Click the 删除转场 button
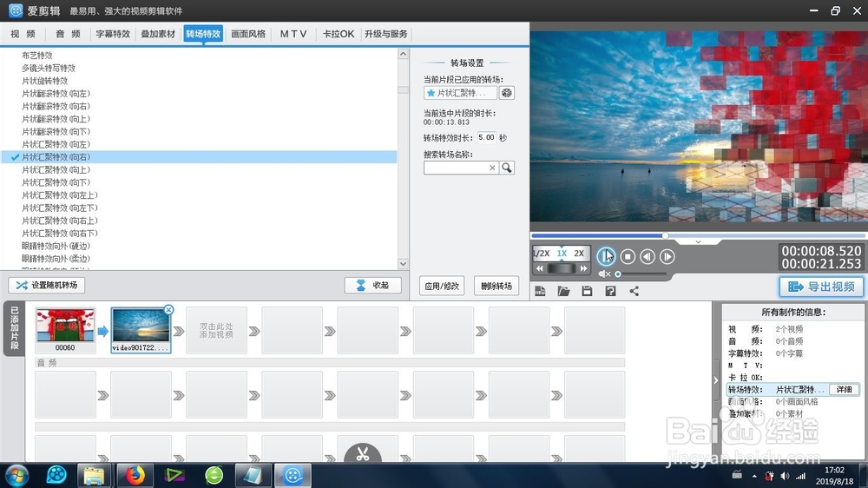 (496, 286)
